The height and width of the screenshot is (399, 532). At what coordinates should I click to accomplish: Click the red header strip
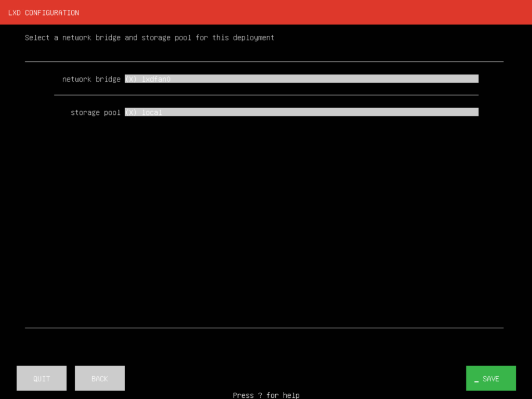coord(266,12)
